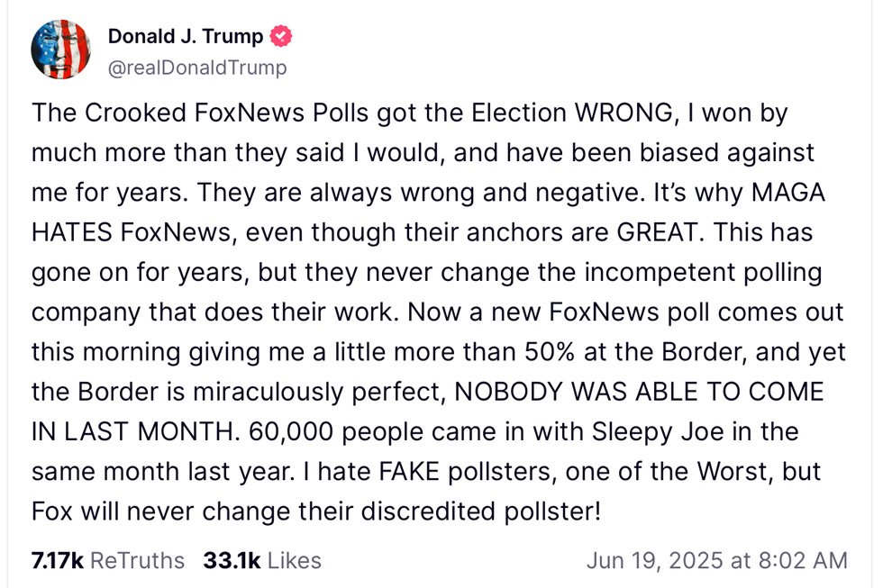Click the red verified checkmark badge

point(281,36)
